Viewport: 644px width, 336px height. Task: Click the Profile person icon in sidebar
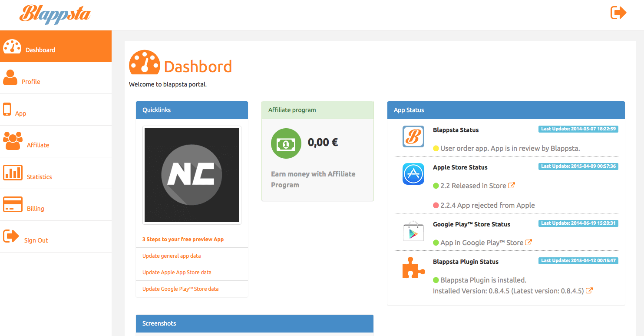[x=10, y=77]
